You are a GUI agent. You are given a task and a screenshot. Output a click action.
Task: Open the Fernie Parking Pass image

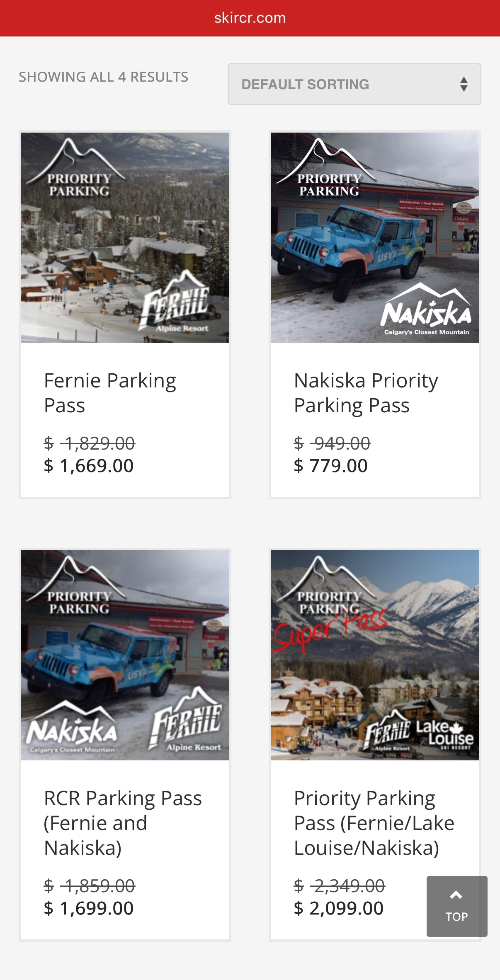coord(125,237)
